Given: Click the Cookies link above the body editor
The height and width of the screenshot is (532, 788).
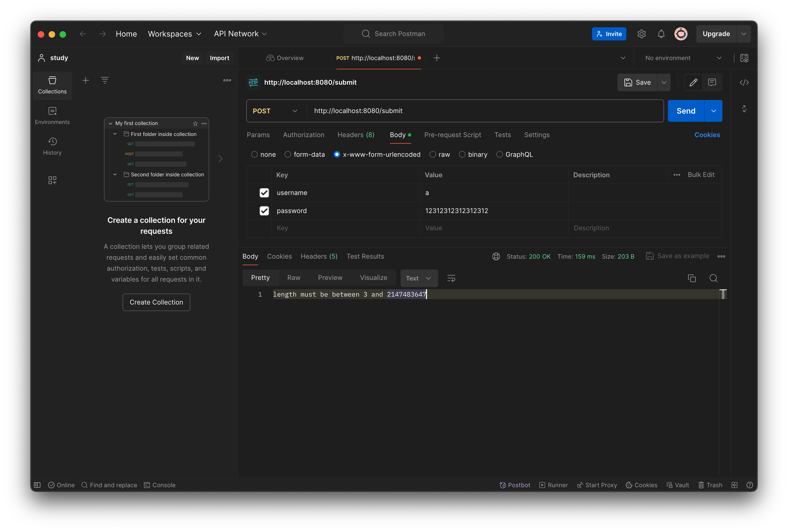Looking at the screenshot, I should coord(707,135).
